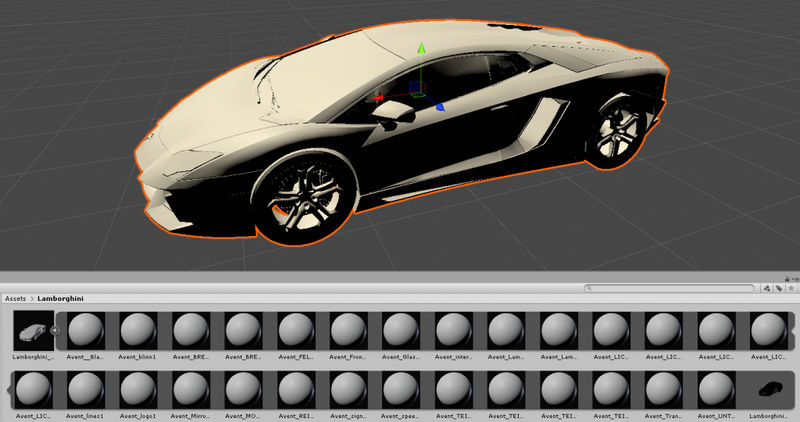Select the Avent_FEL material
This screenshot has height=422, width=800.
[x=296, y=331]
